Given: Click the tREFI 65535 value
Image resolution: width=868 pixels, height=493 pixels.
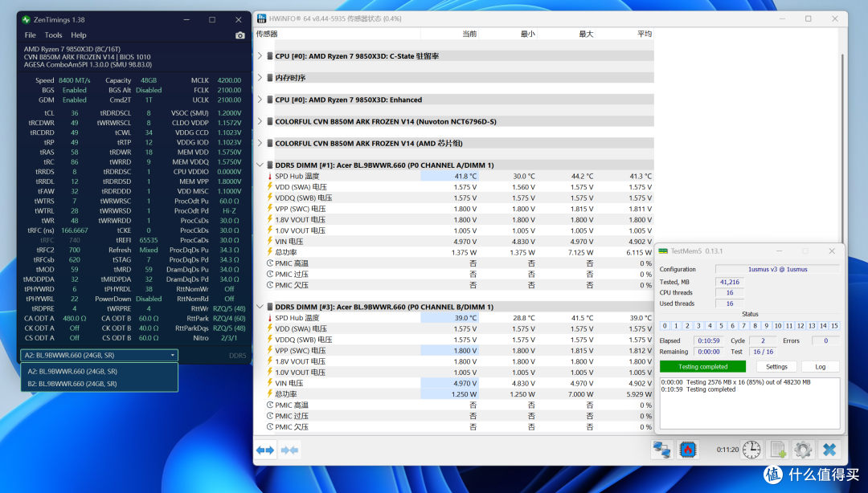Looking at the screenshot, I should (x=149, y=240).
